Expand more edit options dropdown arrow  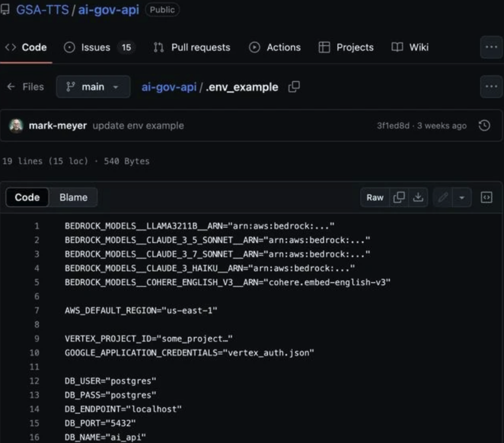462,197
